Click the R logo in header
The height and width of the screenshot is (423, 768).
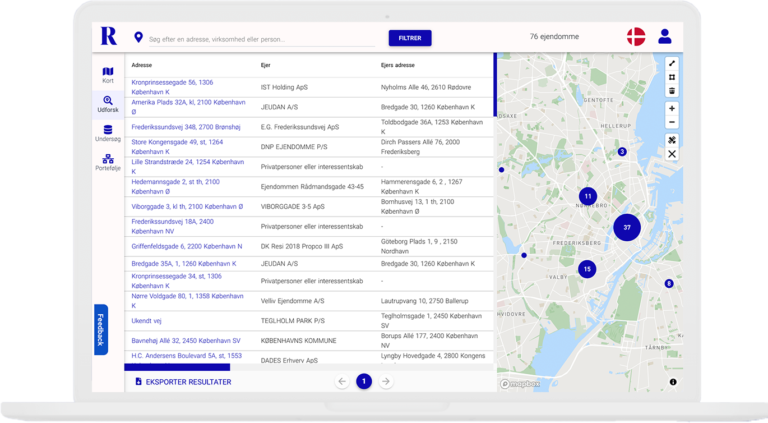(x=108, y=37)
